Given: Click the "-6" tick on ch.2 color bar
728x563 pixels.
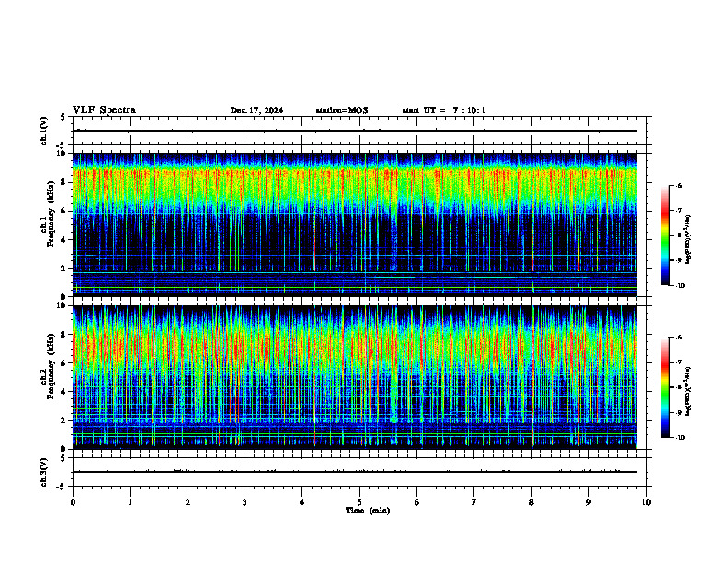Looking at the screenshot, I should coord(678,338).
